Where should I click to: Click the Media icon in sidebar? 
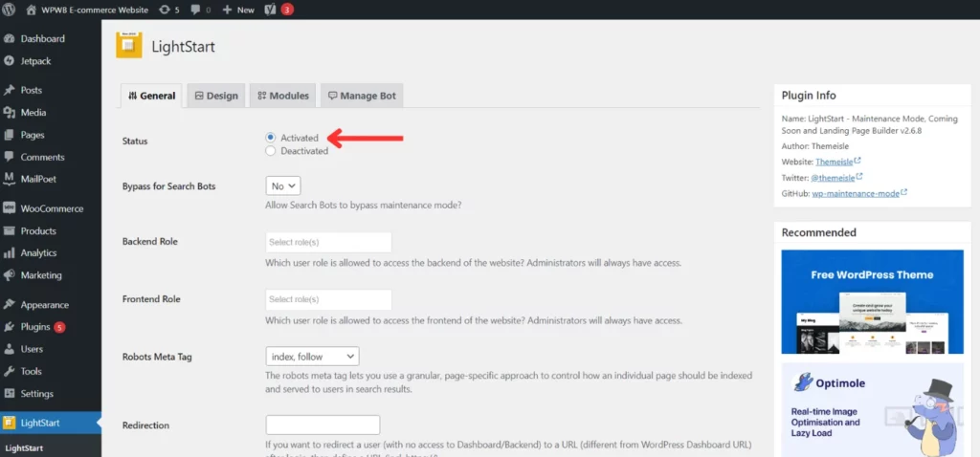pos(9,113)
